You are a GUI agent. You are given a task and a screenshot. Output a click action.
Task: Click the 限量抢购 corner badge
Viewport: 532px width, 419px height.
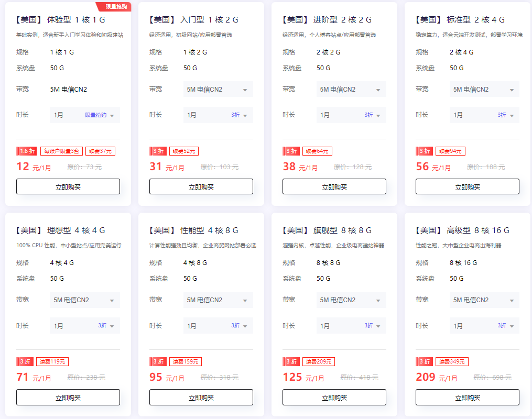114,6
